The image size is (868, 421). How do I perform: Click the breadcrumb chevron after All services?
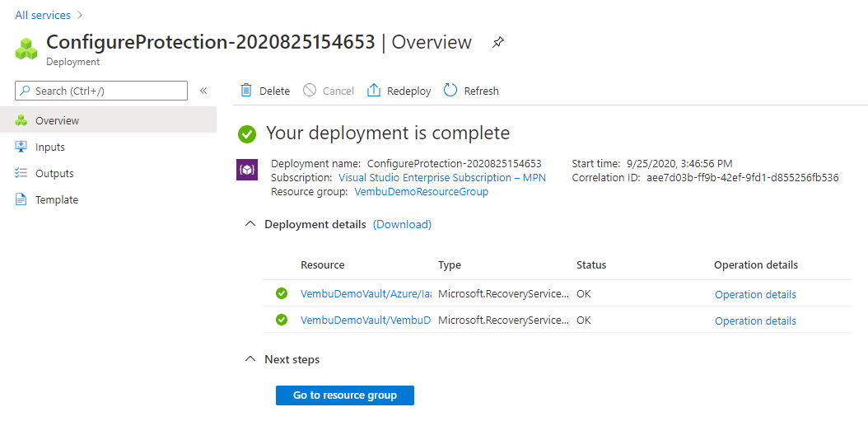79,15
